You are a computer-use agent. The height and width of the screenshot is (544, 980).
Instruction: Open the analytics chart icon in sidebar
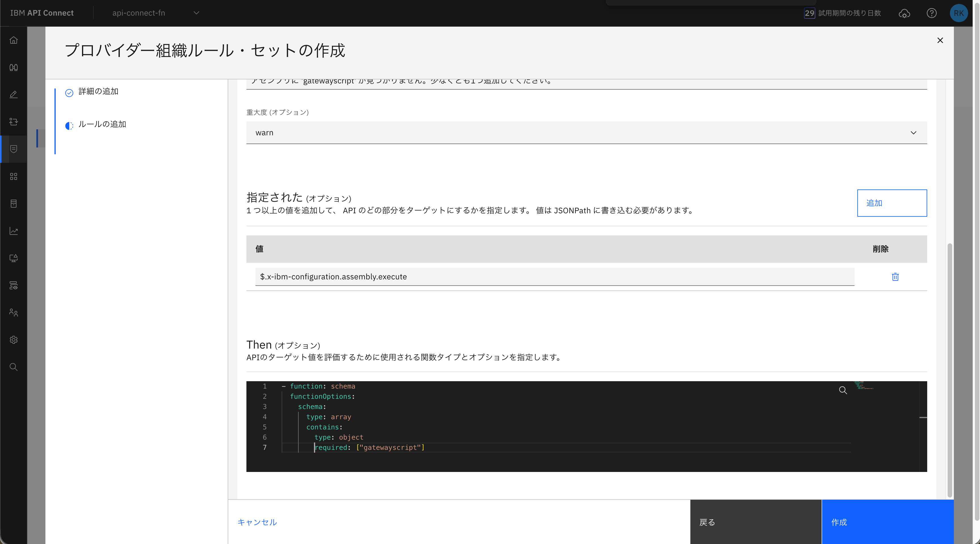tap(14, 231)
